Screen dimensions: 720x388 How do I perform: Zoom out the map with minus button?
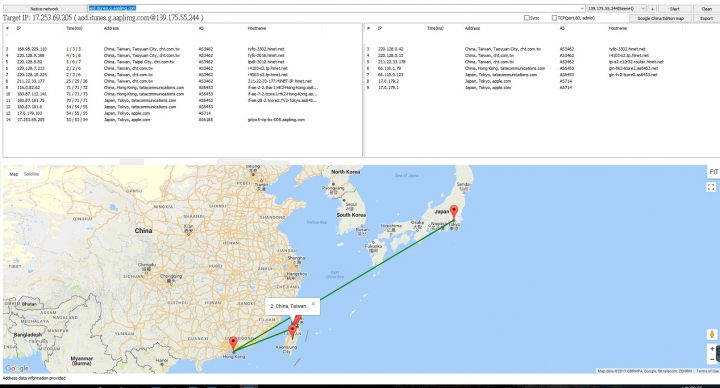(x=712, y=359)
